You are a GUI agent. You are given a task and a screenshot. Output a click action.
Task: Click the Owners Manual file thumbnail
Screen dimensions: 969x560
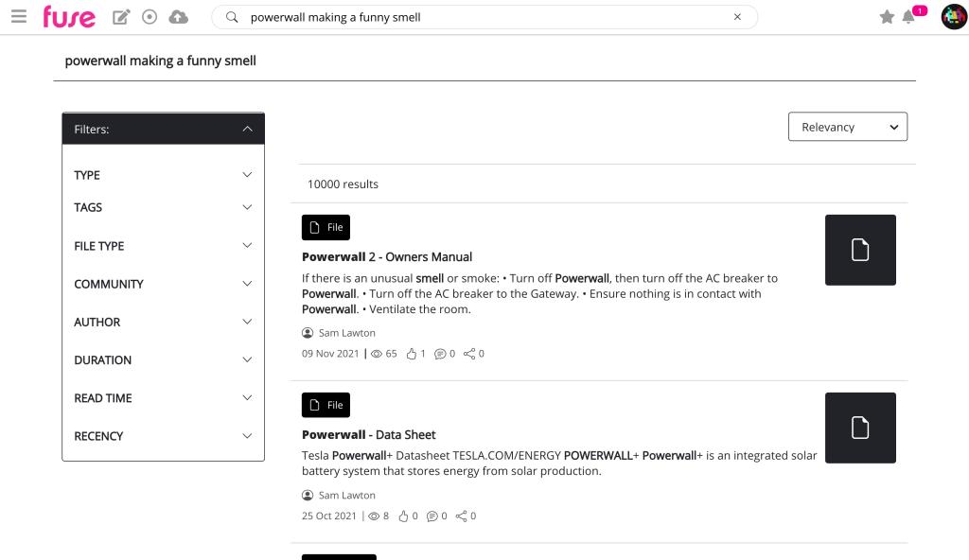pyautogui.click(x=859, y=250)
